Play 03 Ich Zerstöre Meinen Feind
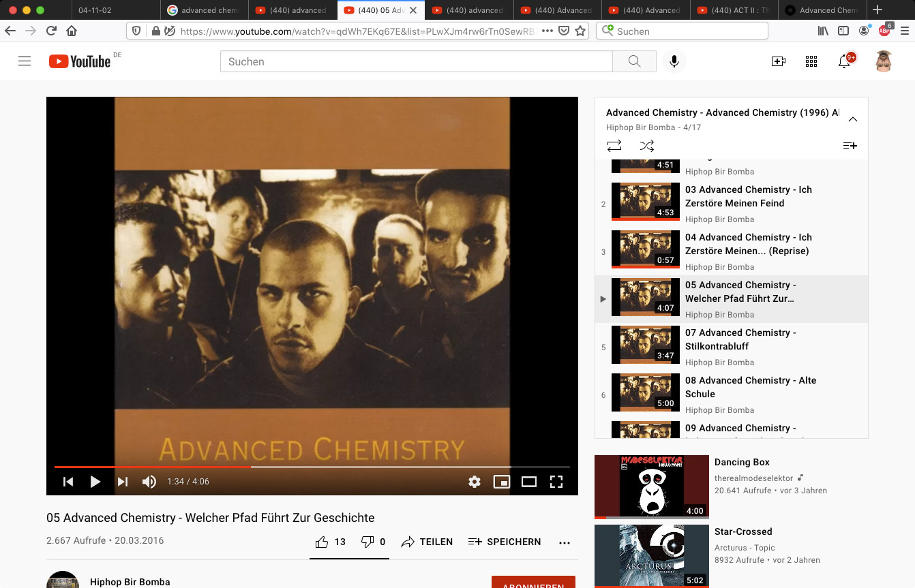915x588 pixels. [x=731, y=204]
